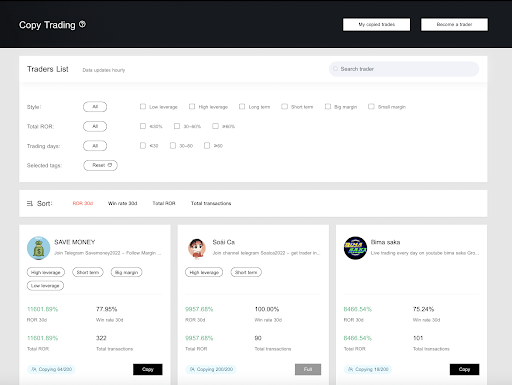This screenshot has width=512, height=385.
Task: Click SAVE MONEY's Low leverage tag
Action: (x=45, y=286)
